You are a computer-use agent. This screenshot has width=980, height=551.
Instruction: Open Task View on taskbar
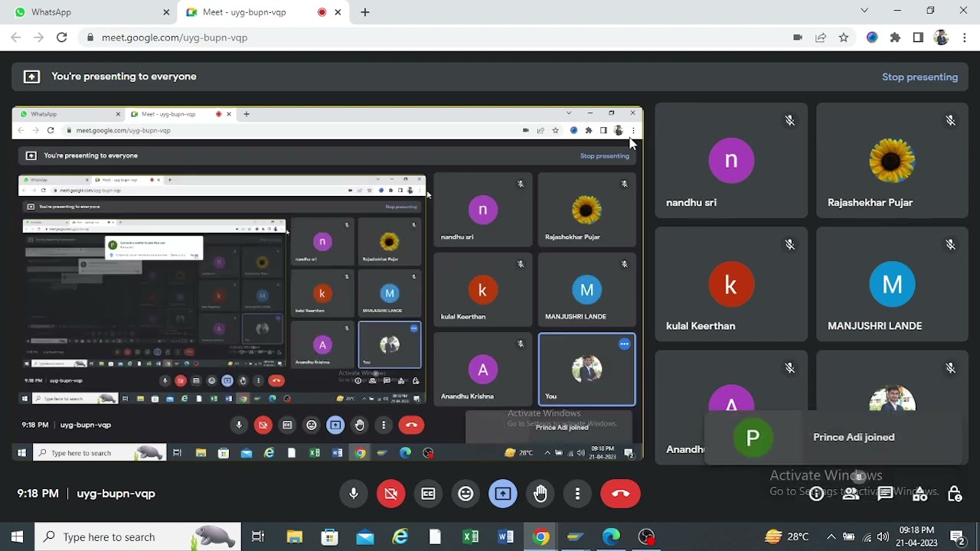(258, 536)
